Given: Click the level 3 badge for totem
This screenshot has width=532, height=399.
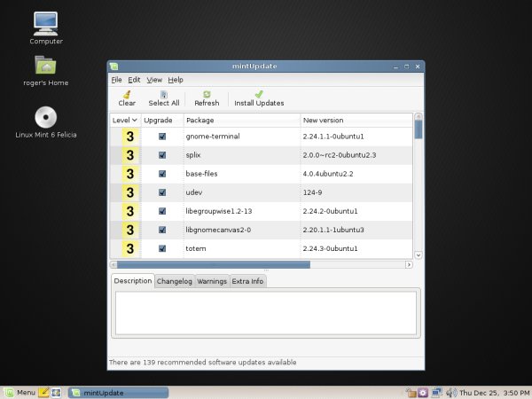Looking at the screenshot, I should (x=130, y=248).
